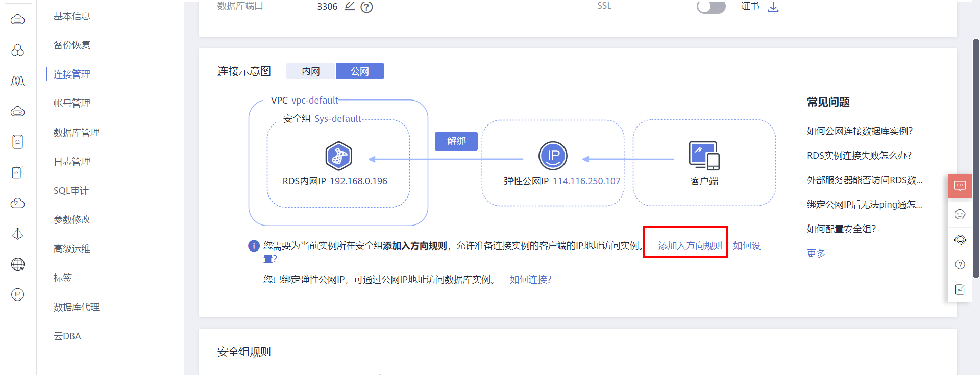Screen dimensions: 980x375
Task: Navigate to 数据库管理 in the side menu
Action: [77, 133]
